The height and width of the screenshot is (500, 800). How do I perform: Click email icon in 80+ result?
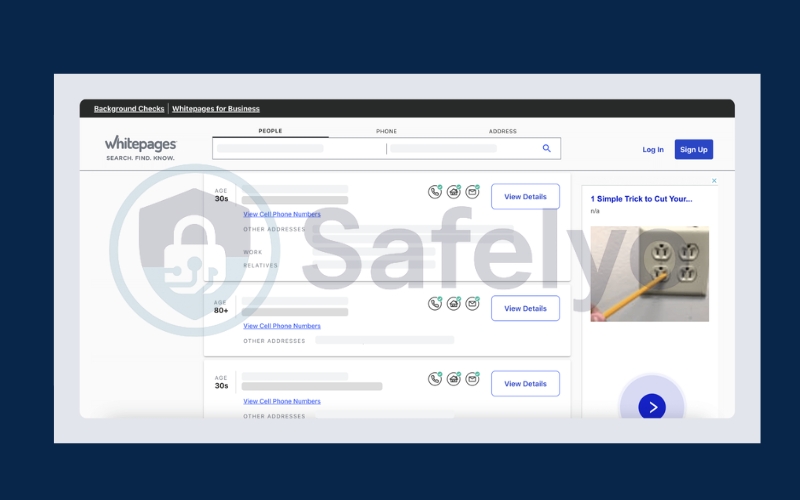tap(472, 304)
